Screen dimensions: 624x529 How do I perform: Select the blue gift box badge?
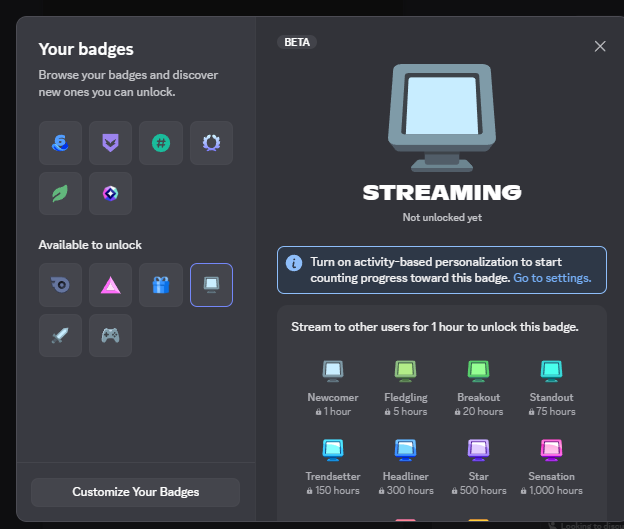(161, 285)
